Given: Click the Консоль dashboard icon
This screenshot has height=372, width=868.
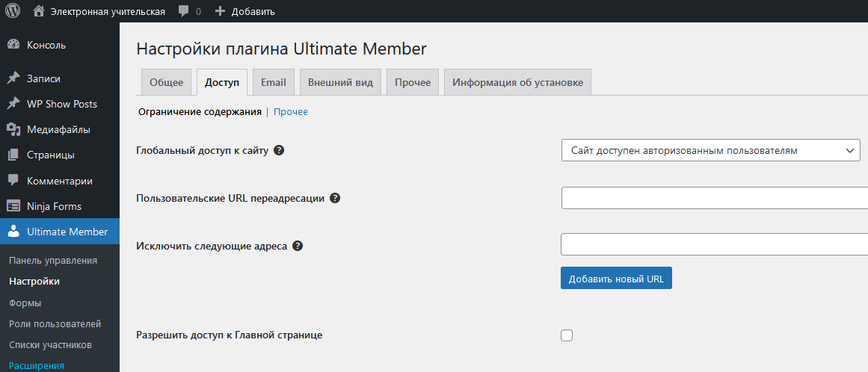Looking at the screenshot, I should point(14,46).
